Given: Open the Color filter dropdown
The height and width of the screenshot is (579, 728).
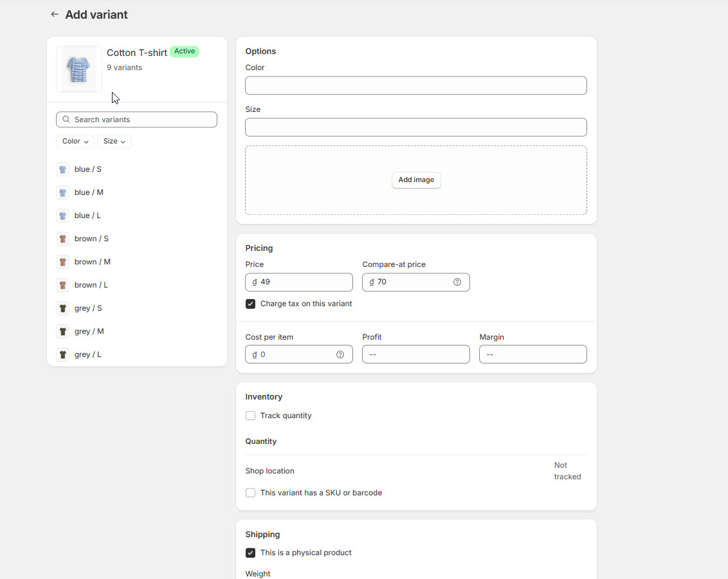Looking at the screenshot, I should (x=75, y=142).
